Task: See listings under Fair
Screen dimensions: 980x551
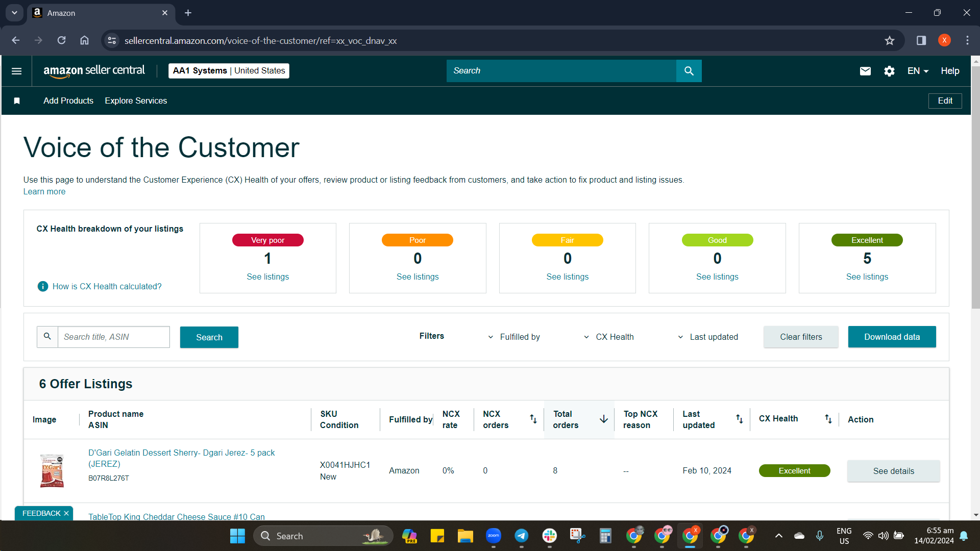Action: pos(567,277)
